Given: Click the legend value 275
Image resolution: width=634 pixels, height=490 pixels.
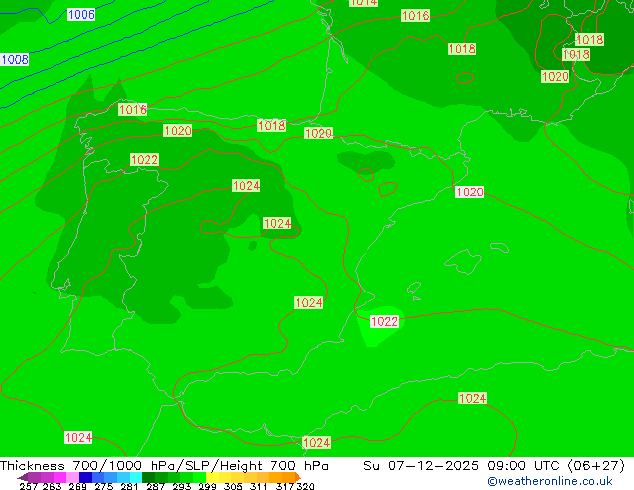Looking at the screenshot, I should tap(104, 486).
